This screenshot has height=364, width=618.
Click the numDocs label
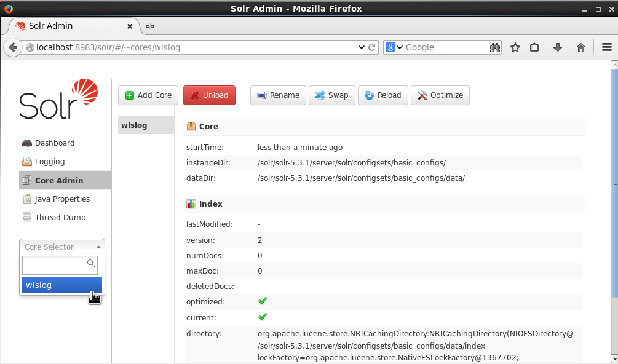[x=205, y=256]
